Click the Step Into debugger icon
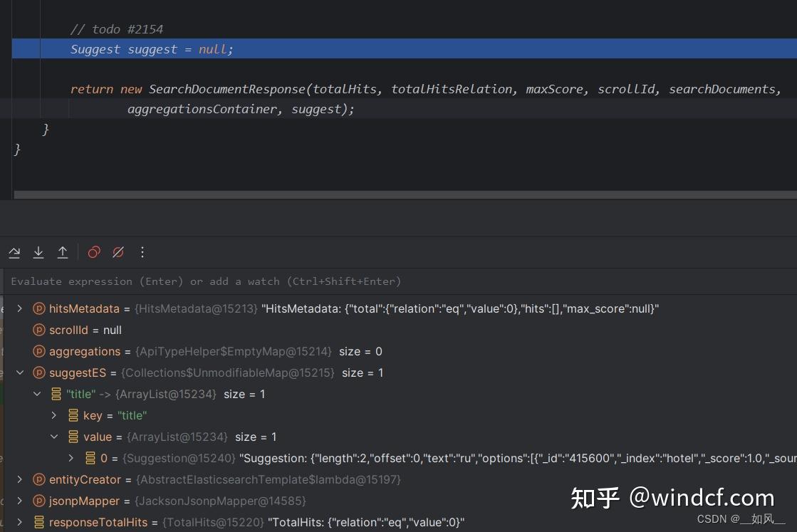Image resolution: width=797 pixels, height=532 pixels. pos(38,252)
